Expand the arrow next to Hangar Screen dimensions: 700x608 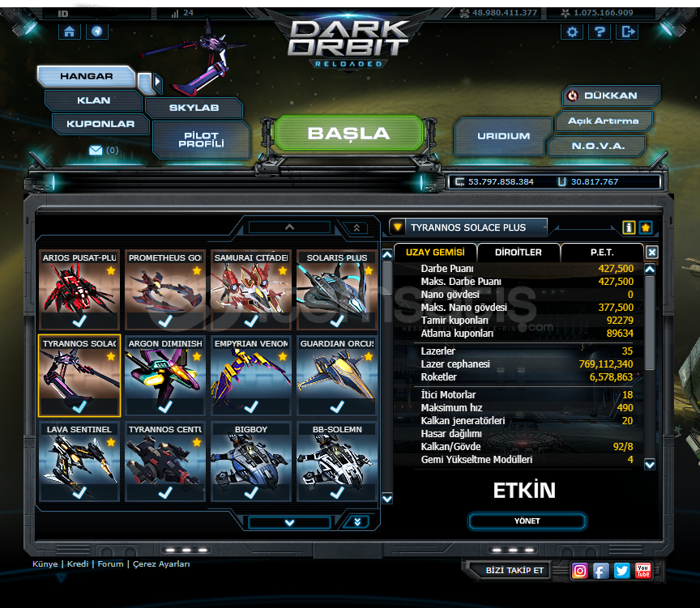[156, 82]
